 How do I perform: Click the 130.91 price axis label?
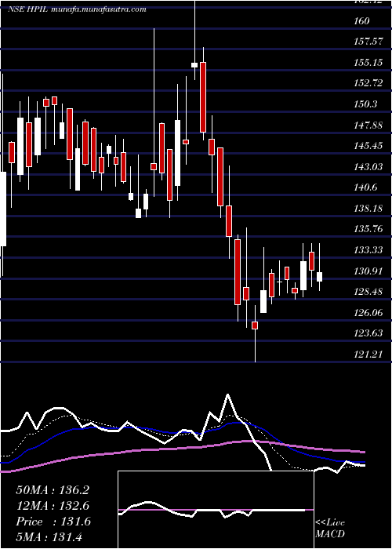point(368,271)
